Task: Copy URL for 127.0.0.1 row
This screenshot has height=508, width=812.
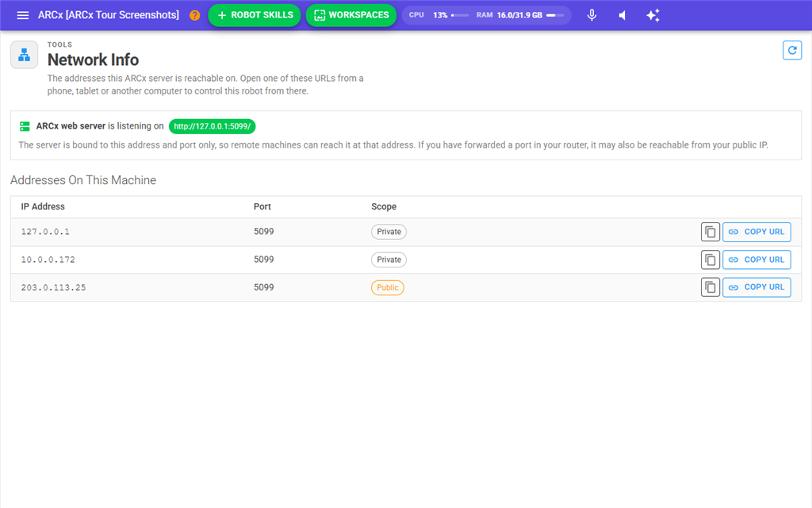Action: coord(756,232)
